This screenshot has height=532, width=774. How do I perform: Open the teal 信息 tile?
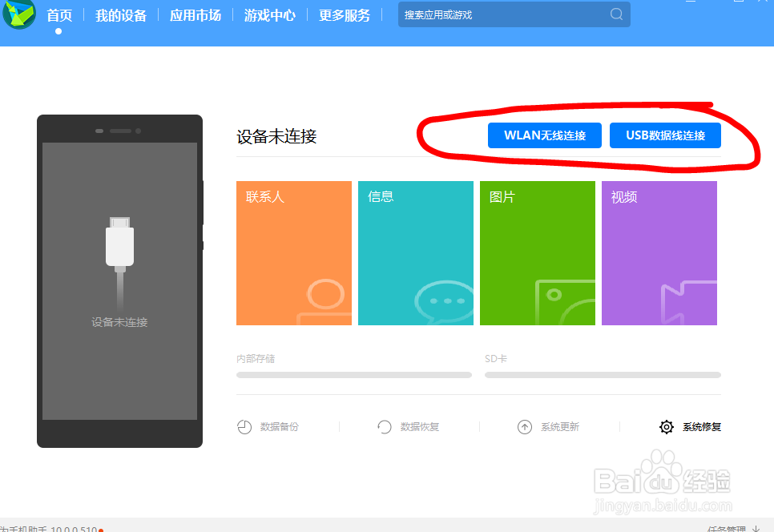pos(416,253)
